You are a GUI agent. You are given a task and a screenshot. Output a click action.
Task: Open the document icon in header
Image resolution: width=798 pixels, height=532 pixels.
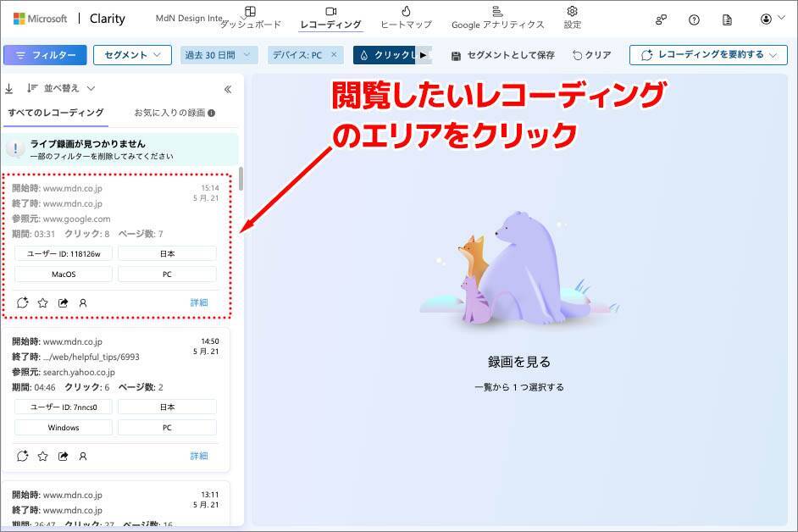(727, 19)
